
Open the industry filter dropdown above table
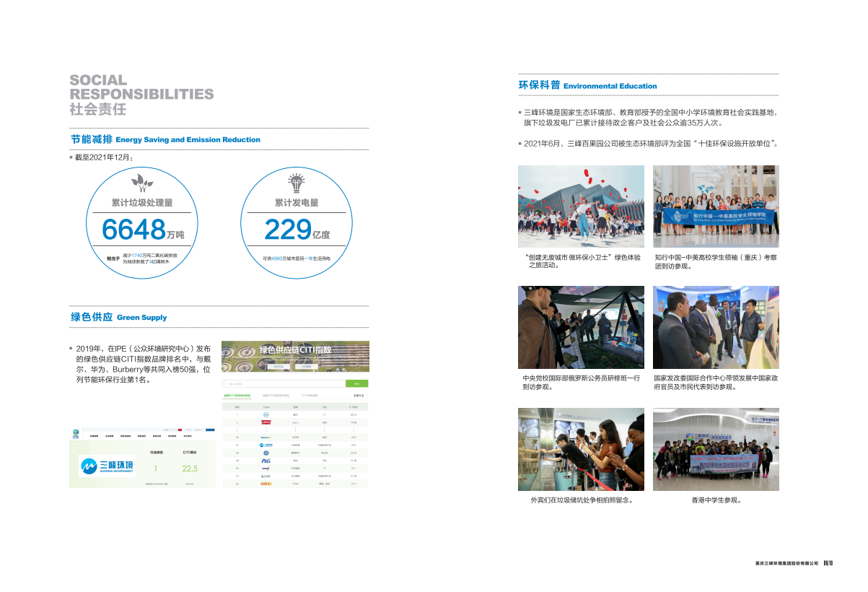(x=359, y=396)
